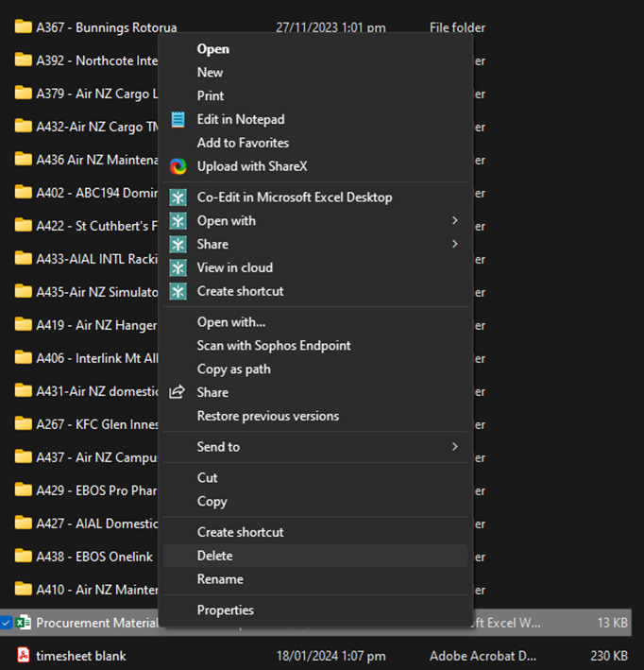Expand the Share submenu arrow with cloud icon
This screenshot has height=670, width=644.
click(455, 244)
